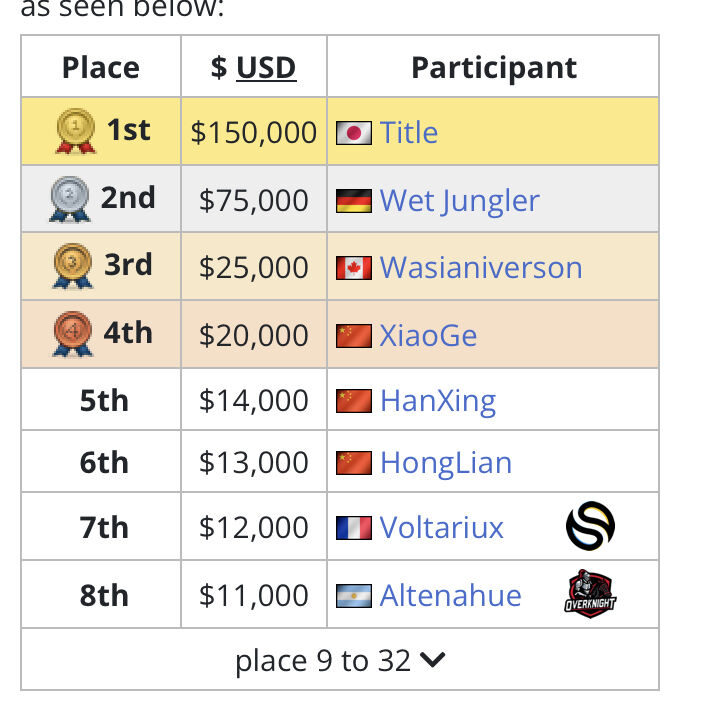
Task: Expand place 9 to 32 rows
Action: 340,659
